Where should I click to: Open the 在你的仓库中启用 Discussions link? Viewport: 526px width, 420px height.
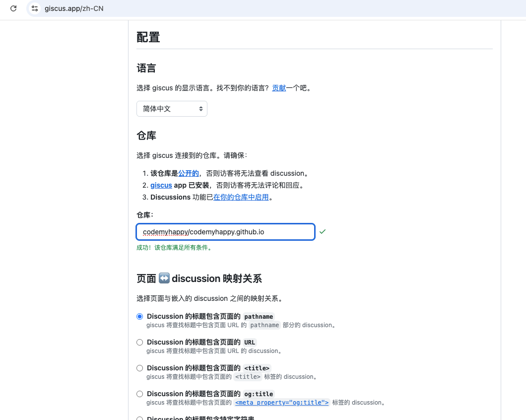pyautogui.click(x=241, y=197)
